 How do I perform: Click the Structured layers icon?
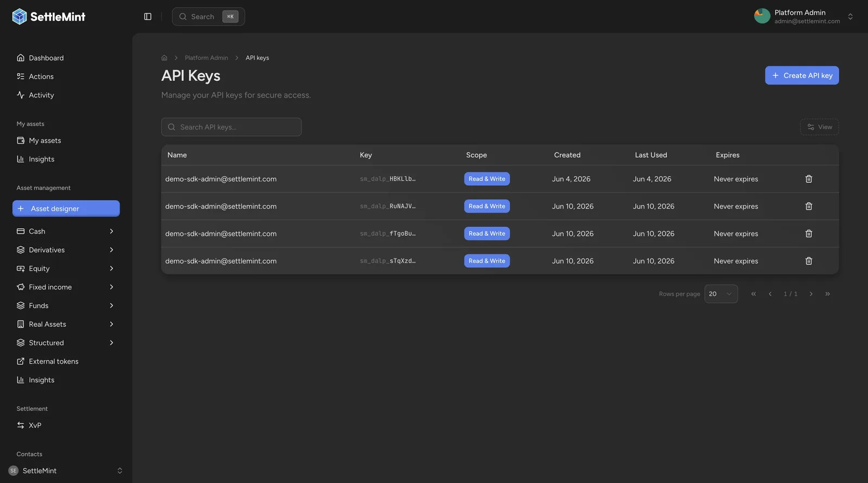tap(21, 343)
